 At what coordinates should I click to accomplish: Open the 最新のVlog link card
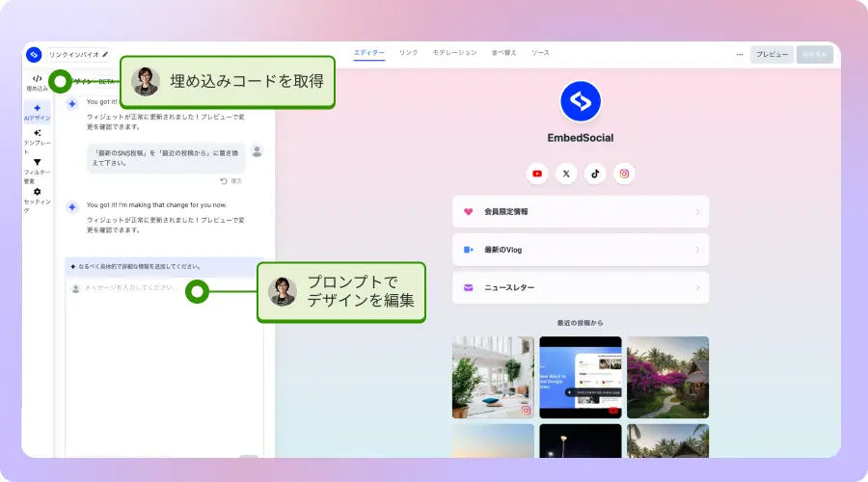click(x=581, y=250)
